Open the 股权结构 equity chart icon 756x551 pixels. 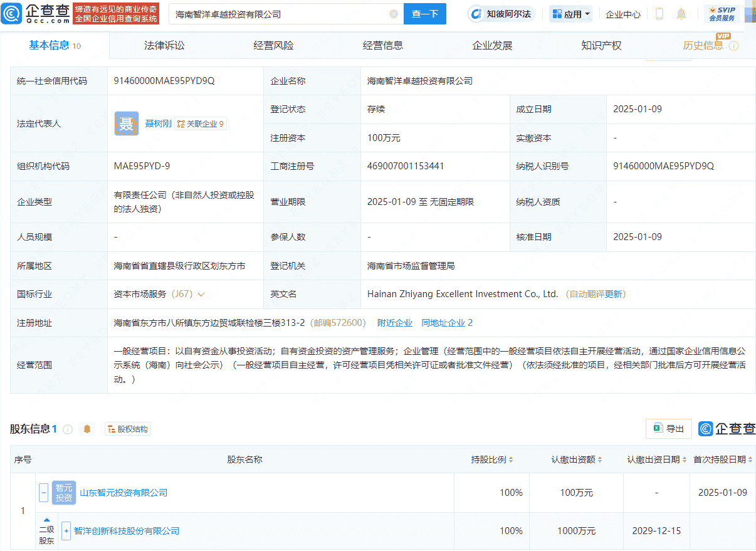click(110, 429)
